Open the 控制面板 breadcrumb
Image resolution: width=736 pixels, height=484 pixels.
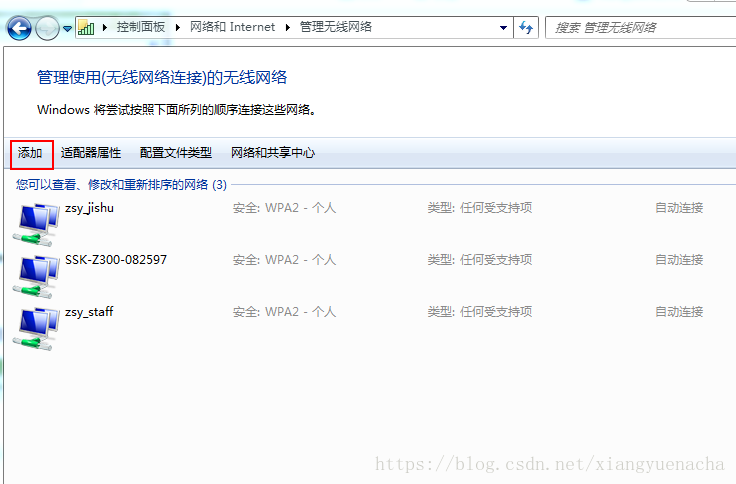(141, 27)
